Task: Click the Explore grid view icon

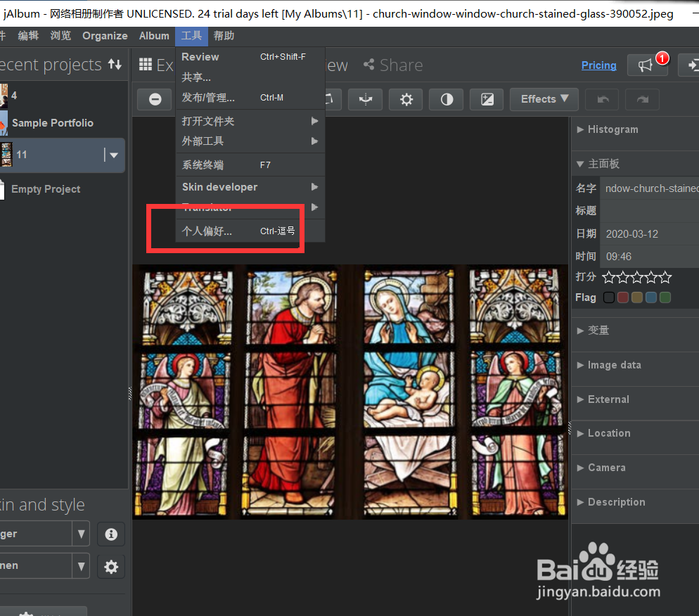Action: 146,65
